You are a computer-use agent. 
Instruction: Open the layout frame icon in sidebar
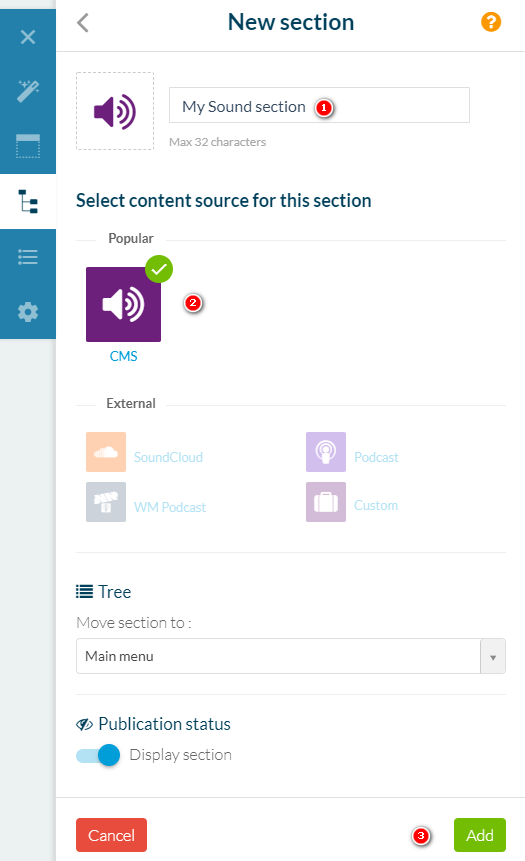click(x=28, y=146)
